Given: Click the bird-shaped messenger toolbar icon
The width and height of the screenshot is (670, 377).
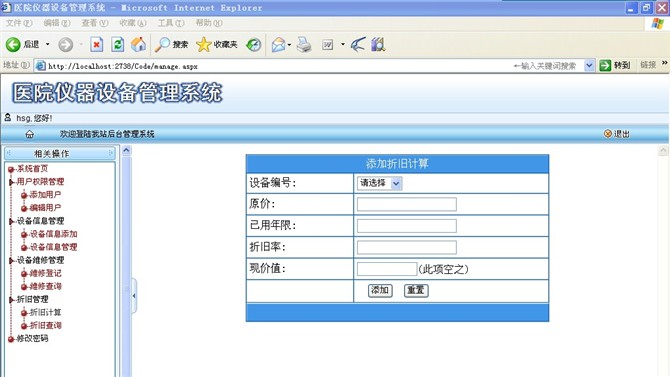Looking at the screenshot, I should pyautogui.click(x=358, y=44).
